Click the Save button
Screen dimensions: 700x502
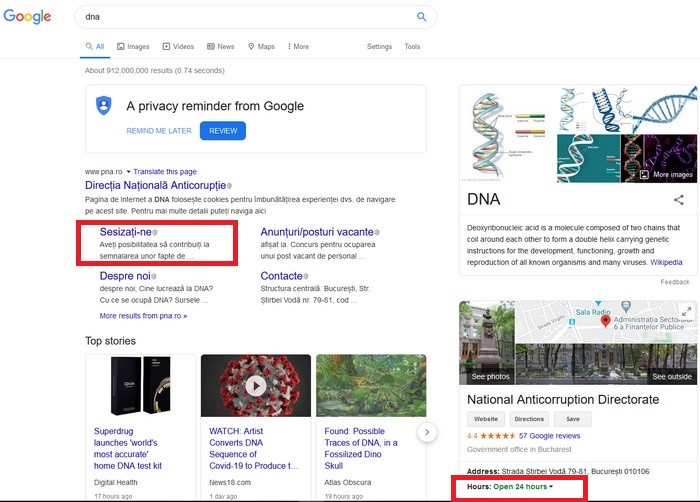point(573,419)
